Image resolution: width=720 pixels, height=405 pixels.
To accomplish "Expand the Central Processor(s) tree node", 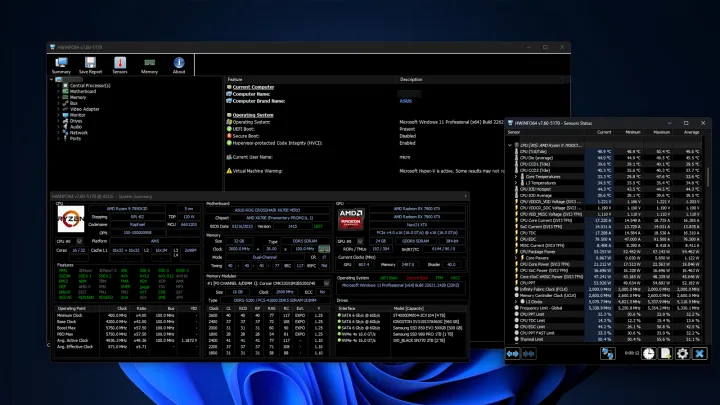I will click(58, 85).
